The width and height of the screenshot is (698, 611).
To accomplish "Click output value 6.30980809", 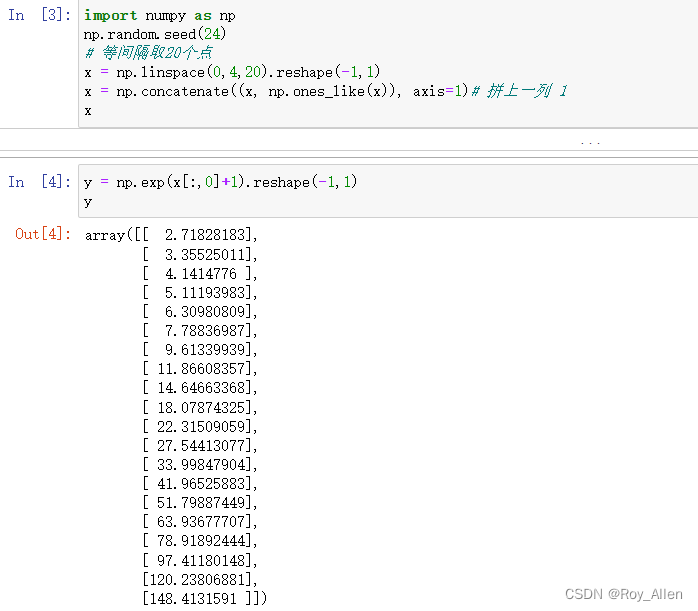I will point(205,312).
